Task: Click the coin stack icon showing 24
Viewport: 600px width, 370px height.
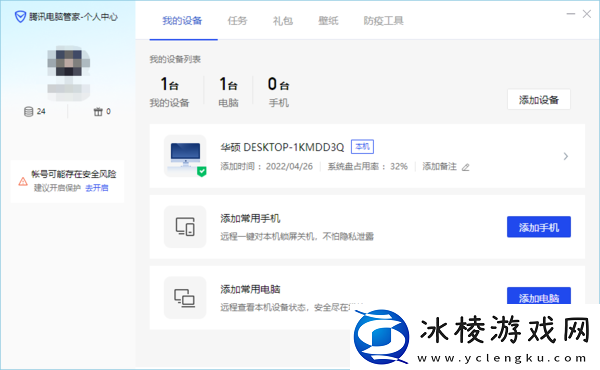Action: pos(28,111)
